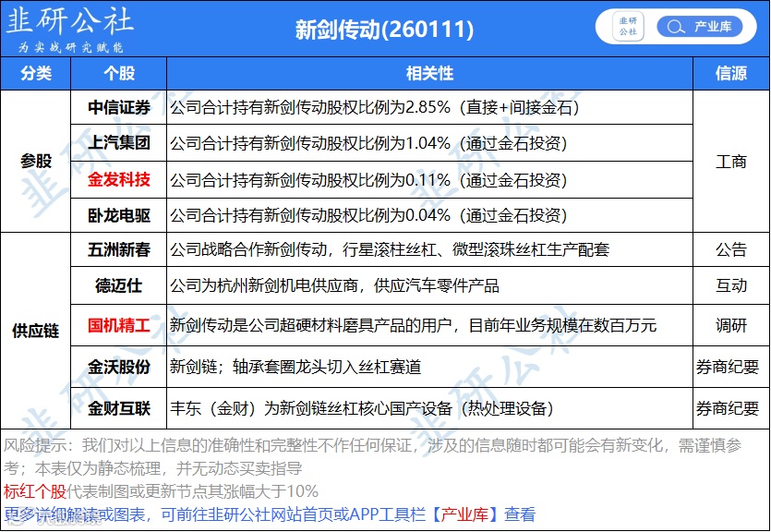Select the 参股 category cell
Screen dimensions: 771x532
click(x=36, y=162)
